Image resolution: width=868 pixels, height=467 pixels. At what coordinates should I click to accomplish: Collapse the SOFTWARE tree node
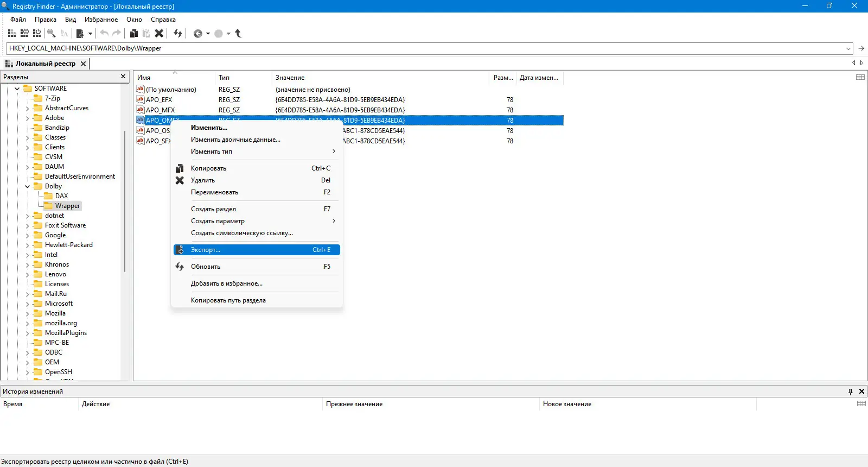[17, 89]
